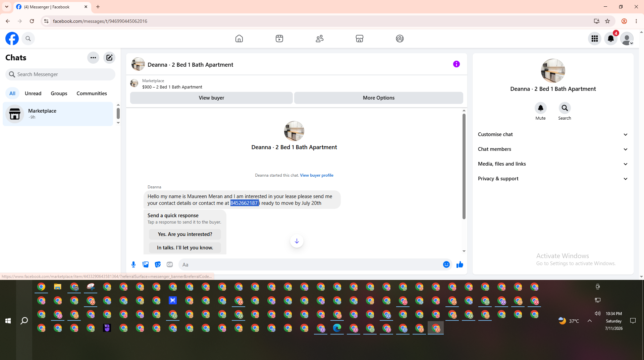Expand the Customise chat section
The image size is (644, 360).
coord(553,134)
